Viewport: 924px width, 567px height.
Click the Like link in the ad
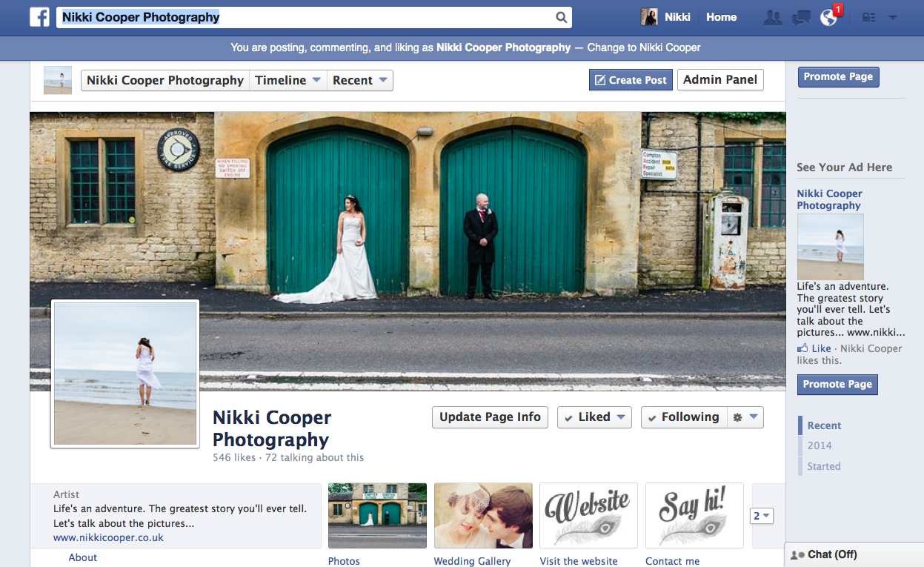tap(821, 348)
